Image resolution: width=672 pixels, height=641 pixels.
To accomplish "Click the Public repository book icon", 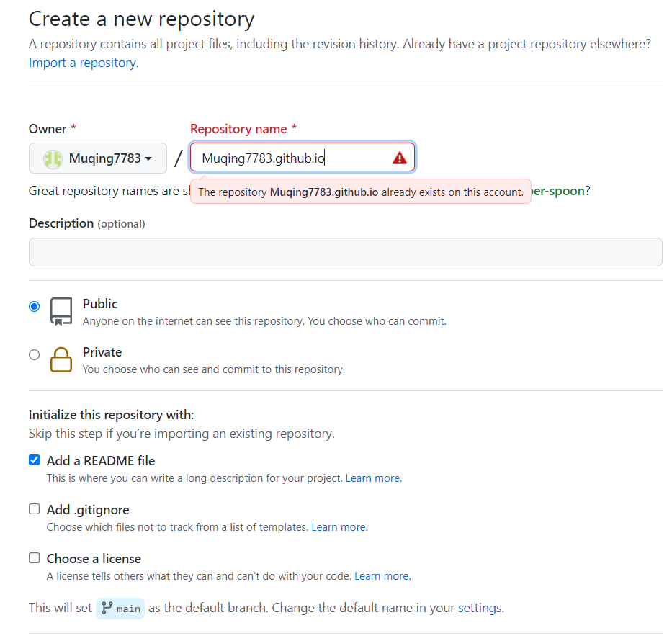I will point(61,311).
